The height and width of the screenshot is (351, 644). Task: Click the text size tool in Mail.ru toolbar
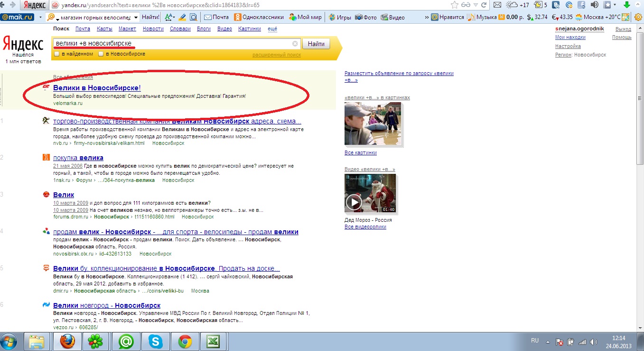coord(169,17)
